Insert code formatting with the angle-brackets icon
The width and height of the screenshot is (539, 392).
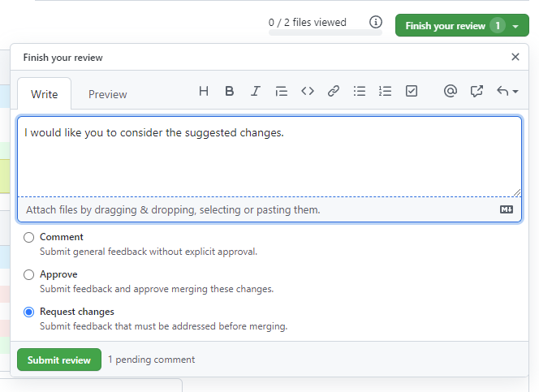[x=307, y=92]
